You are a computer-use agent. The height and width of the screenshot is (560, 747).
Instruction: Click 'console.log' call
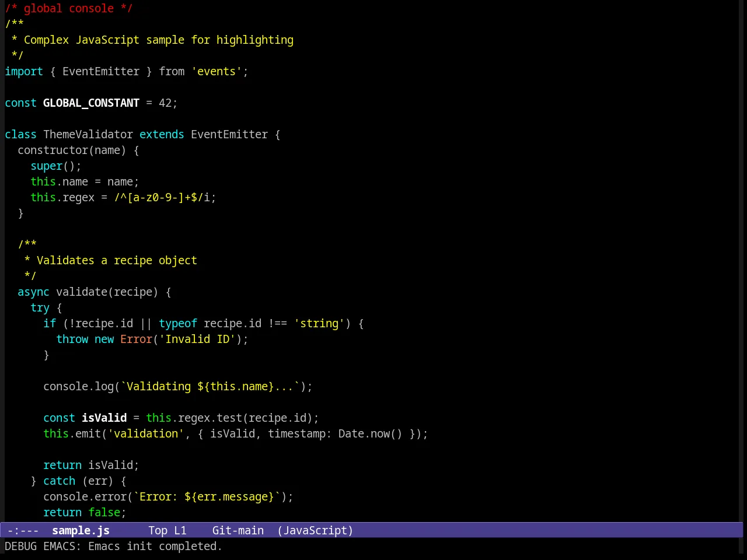[x=78, y=386]
